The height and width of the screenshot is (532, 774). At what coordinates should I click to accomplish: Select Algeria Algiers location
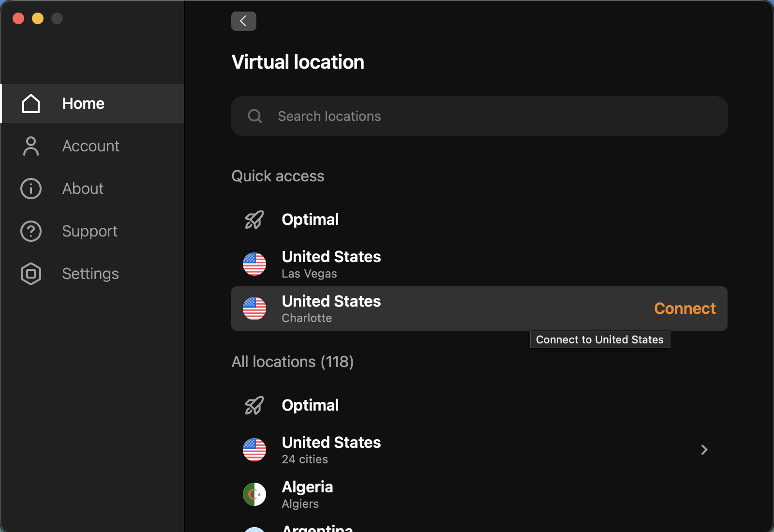(479, 494)
